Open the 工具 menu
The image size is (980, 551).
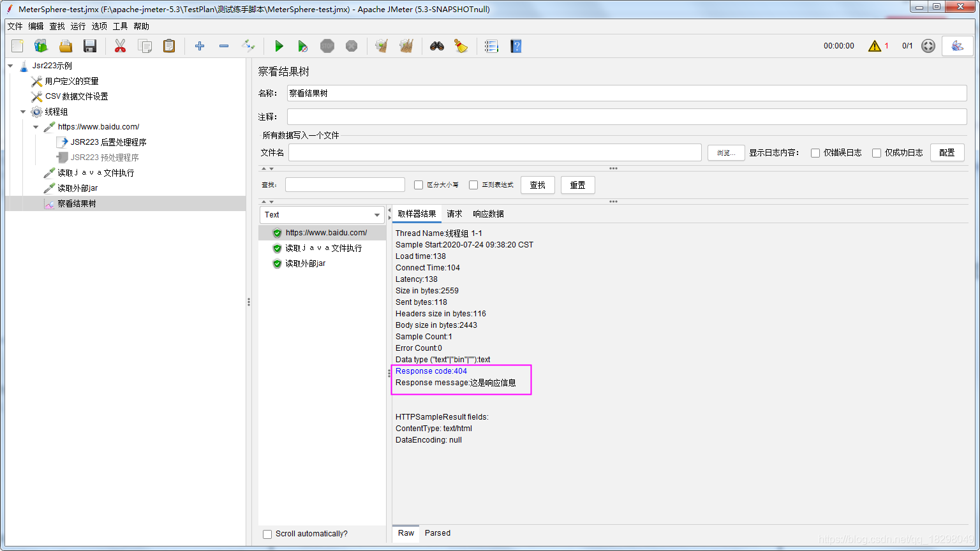tap(120, 26)
